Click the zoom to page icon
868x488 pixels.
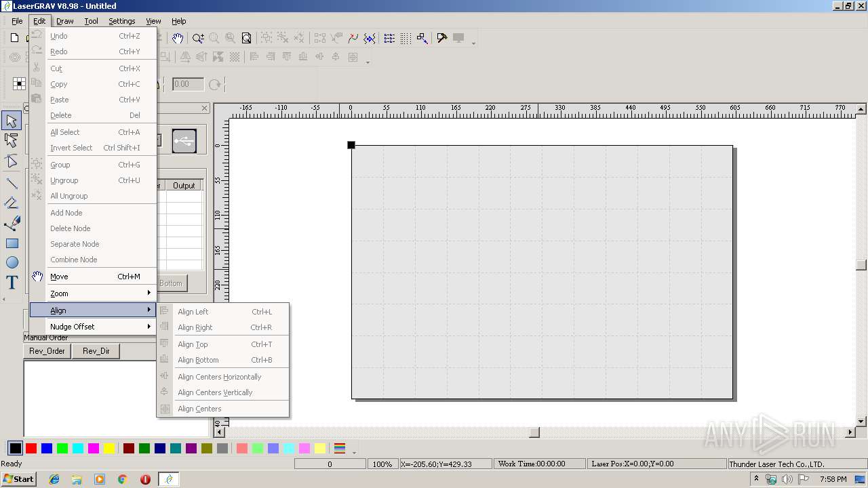(x=247, y=39)
